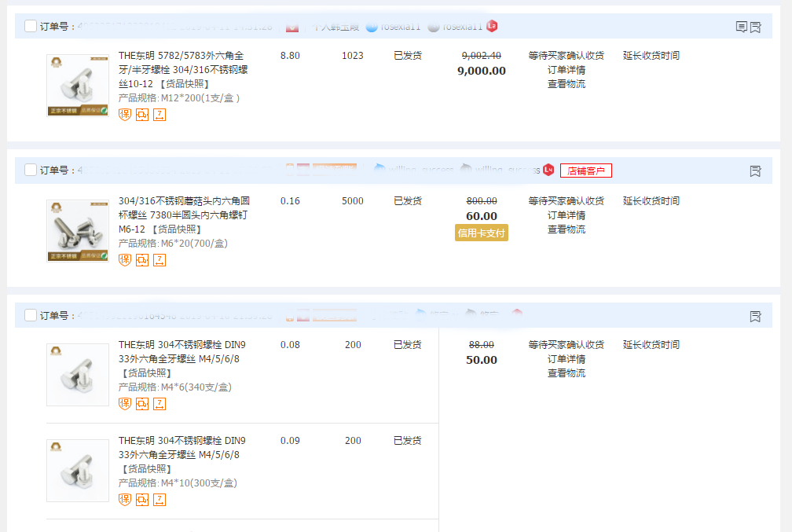Click the 7-day return icon under the M4*6 screw product

[159, 404]
